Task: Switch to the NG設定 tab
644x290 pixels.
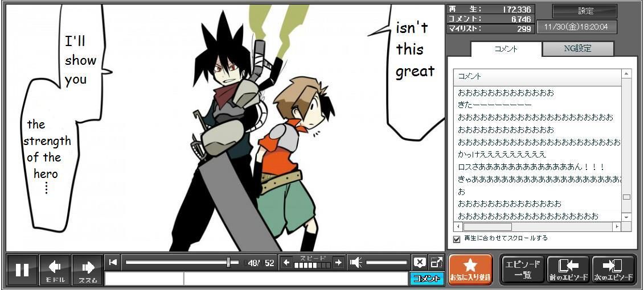Action: 577,49
